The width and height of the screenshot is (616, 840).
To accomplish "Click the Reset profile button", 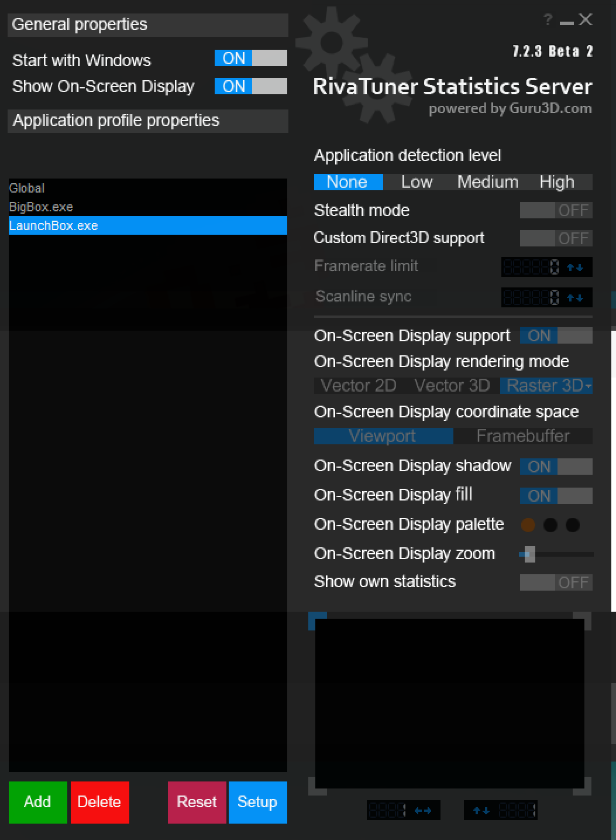I will [x=197, y=803].
